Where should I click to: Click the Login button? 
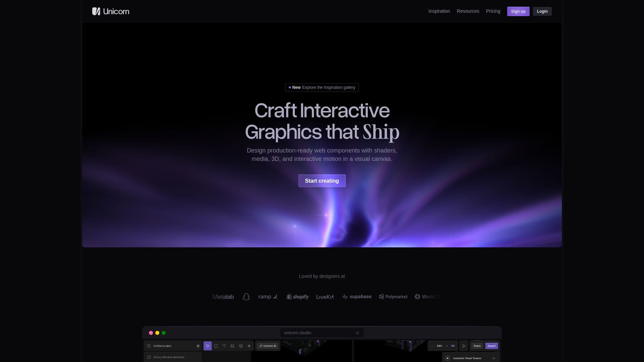[542, 11]
